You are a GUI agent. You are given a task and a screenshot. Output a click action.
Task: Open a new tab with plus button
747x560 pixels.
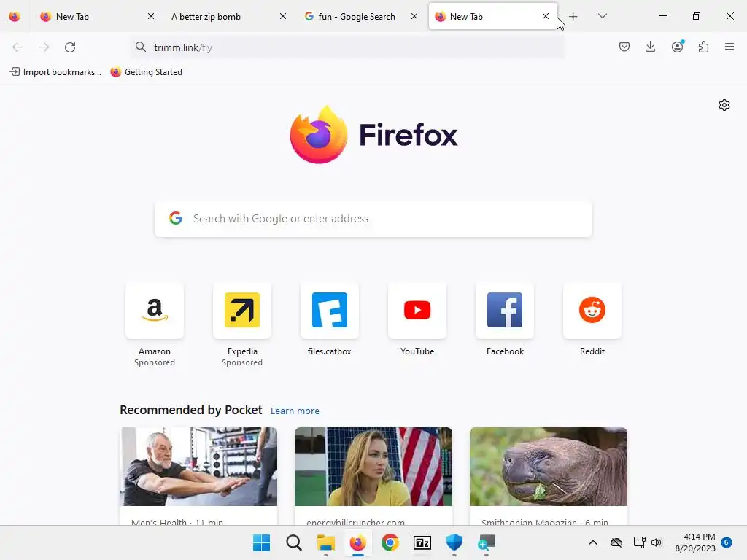573,17
